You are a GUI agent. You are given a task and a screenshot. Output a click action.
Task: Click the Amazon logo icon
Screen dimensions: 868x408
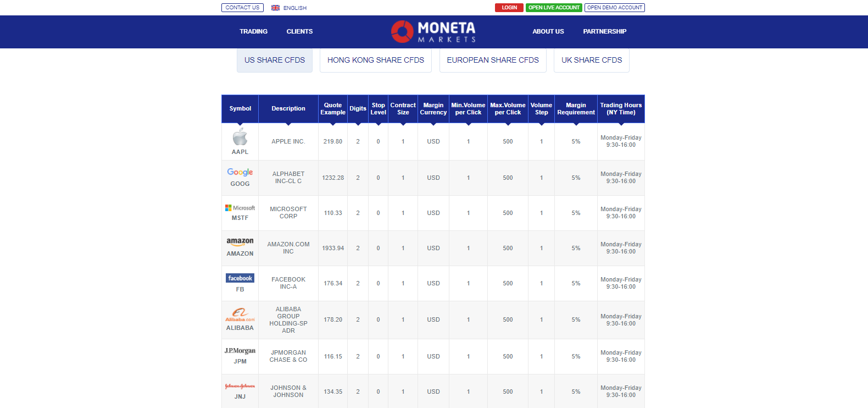(240, 242)
